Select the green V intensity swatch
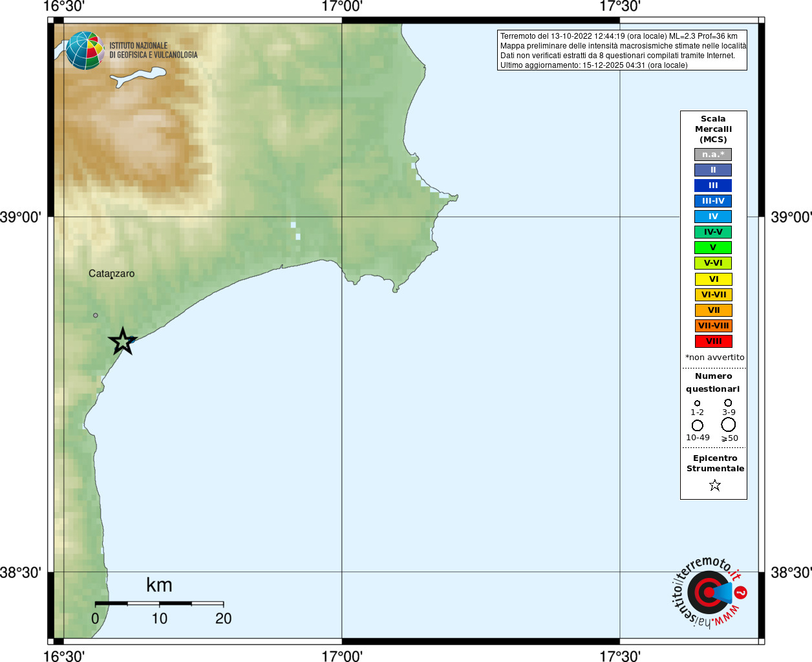 [713, 248]
